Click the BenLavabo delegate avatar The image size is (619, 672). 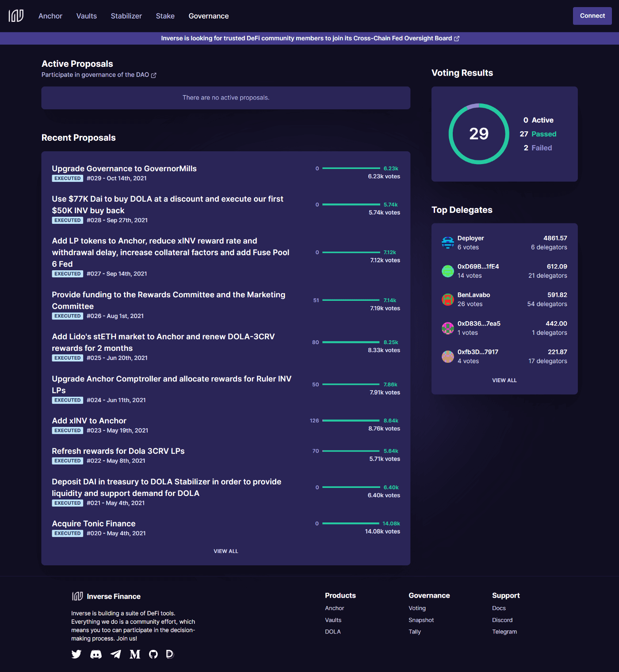click(x=448, y=300)
